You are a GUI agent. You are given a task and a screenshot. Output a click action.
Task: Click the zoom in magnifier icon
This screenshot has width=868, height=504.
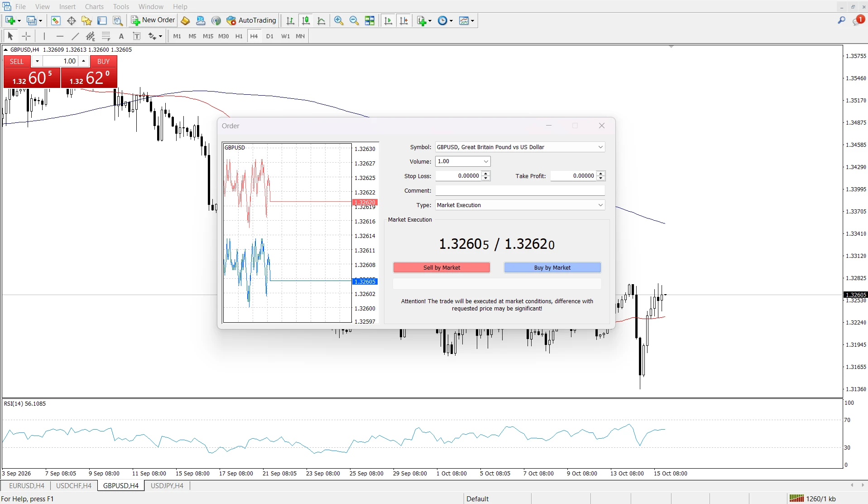pyautogui.click(x=338, y=20)
